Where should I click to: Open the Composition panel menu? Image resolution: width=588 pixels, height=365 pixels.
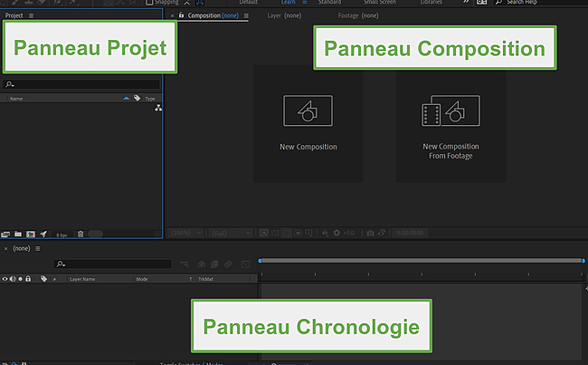[x=246, y=15]
